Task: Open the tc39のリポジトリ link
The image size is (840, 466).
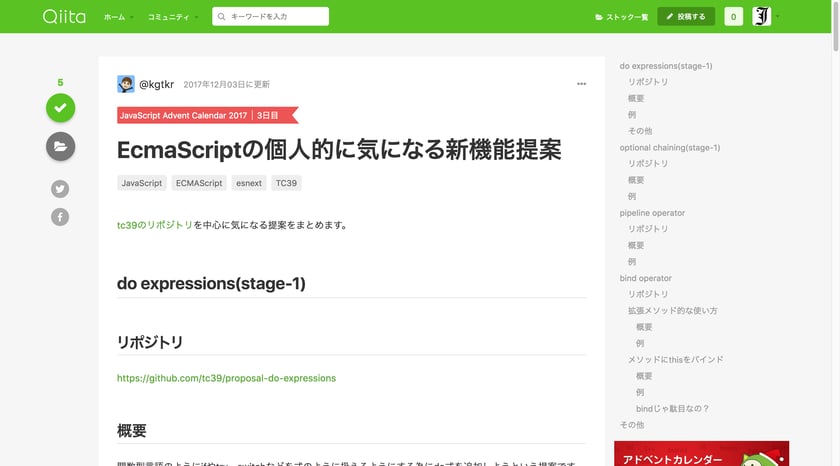Action: [x=155, y=225]
